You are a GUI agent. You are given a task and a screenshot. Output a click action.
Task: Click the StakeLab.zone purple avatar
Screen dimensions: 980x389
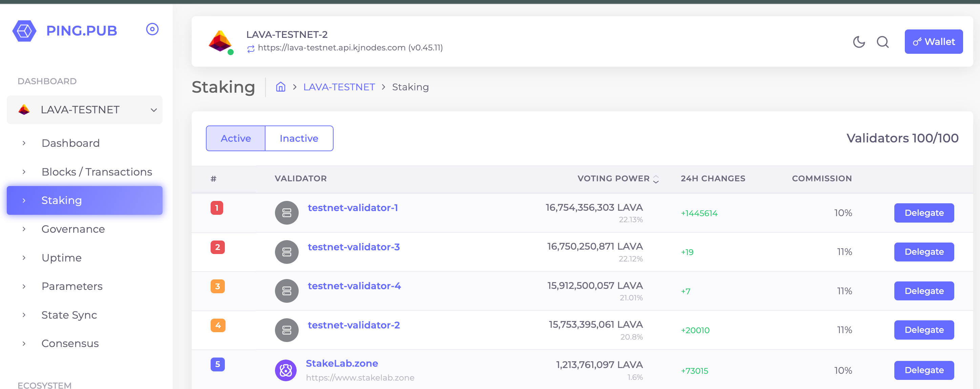(286, 370)
